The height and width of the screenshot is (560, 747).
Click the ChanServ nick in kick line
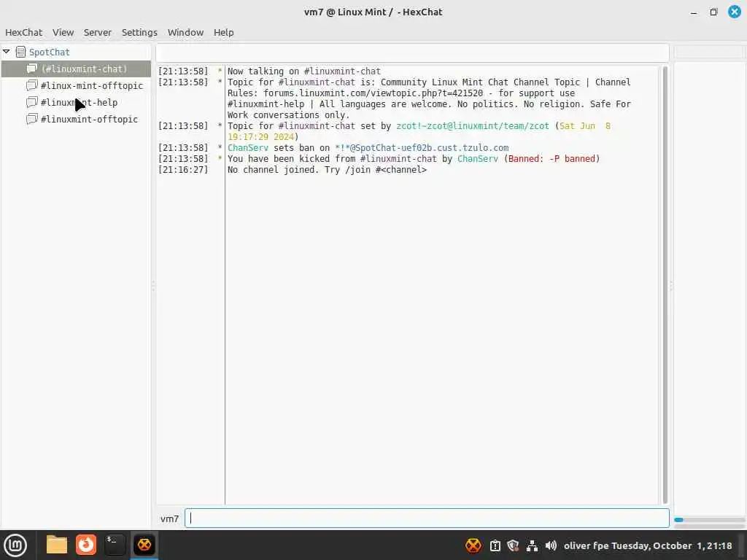tap(477, 159)
